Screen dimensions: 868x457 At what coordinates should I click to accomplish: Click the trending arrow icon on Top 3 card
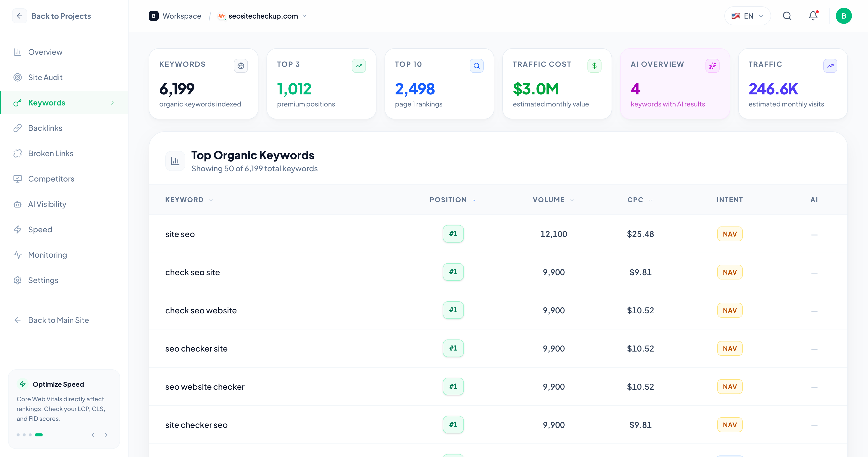(358, 66)
